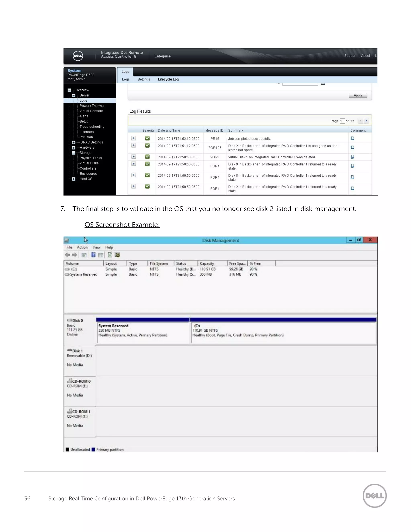Click the Disk Management title bar app icon
Viewport: 411px width, 532px height.
click(67, 241)
